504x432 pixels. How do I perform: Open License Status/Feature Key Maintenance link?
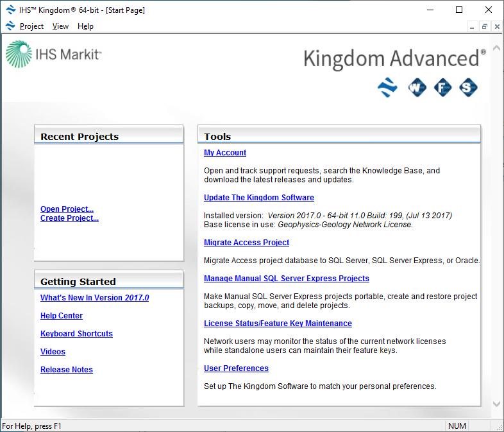(278, 324)
